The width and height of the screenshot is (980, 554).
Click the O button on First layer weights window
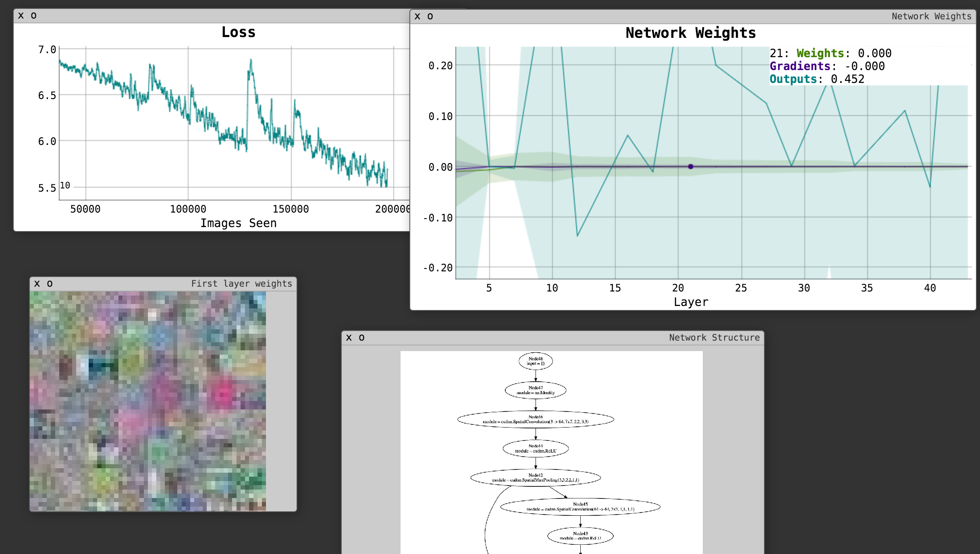50,284
